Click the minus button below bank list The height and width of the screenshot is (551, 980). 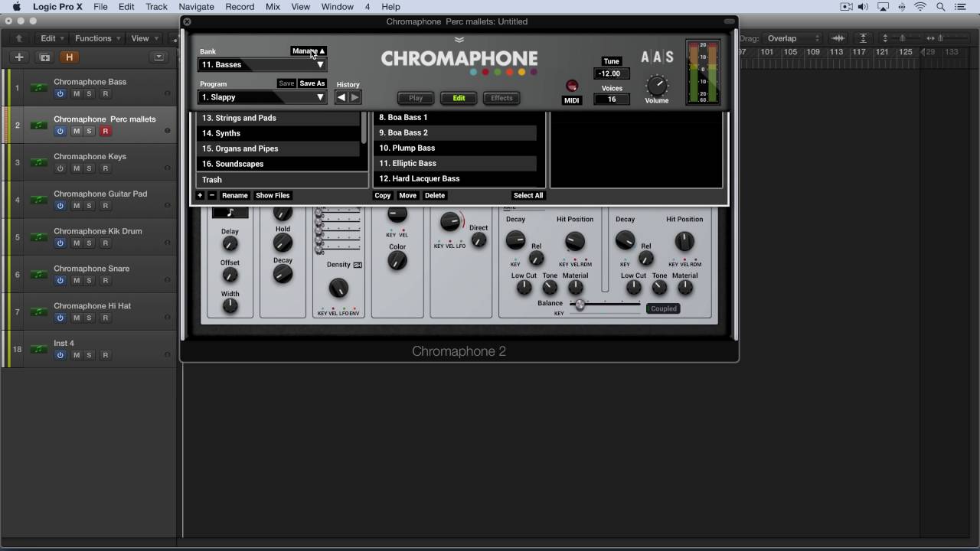(212, 195)
